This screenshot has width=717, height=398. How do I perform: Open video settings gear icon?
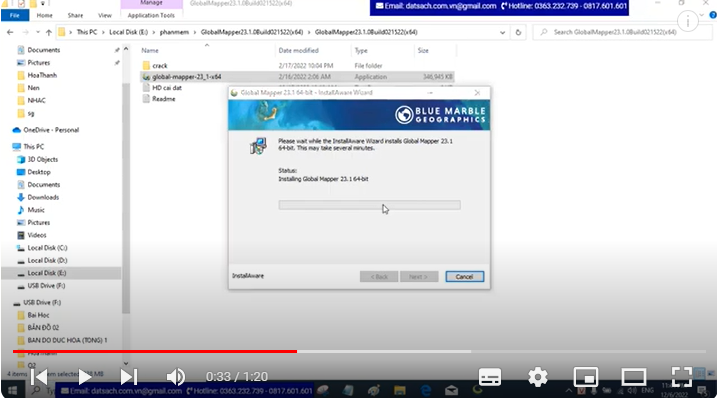coord(538,377)
